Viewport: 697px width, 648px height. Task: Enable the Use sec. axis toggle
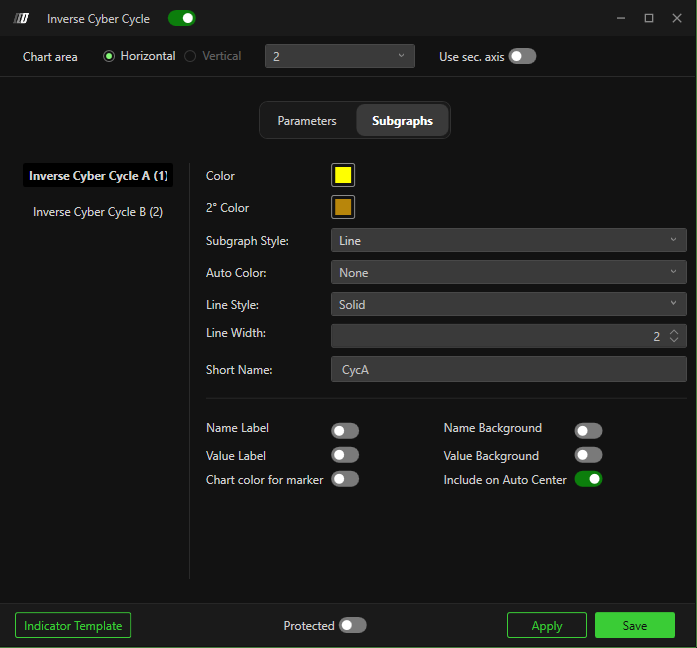(x=522, y=56)
